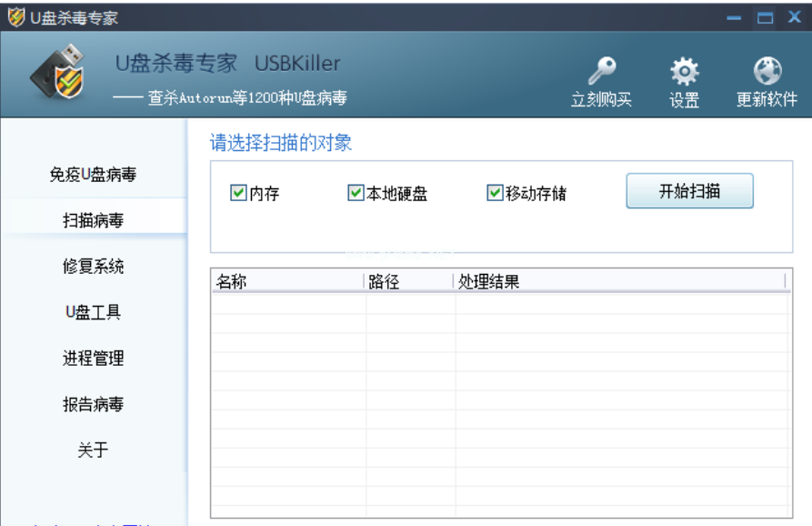Click the small shield icon in title bar

click(16, 17)
